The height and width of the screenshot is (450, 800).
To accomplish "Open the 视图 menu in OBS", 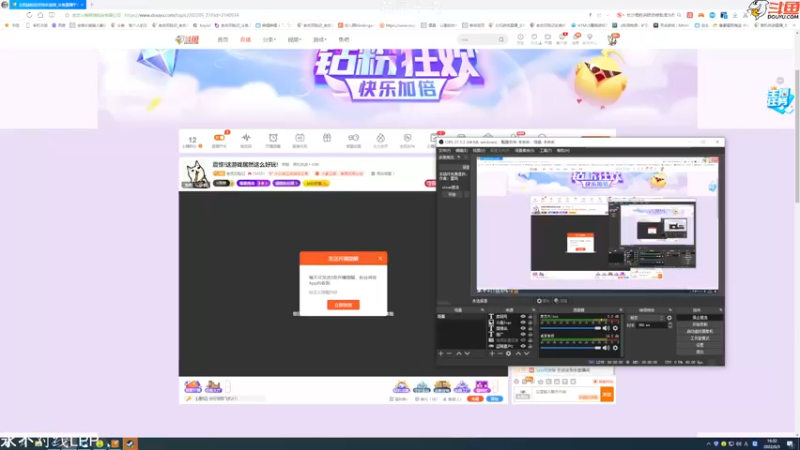I will click(x=479, y=151).
